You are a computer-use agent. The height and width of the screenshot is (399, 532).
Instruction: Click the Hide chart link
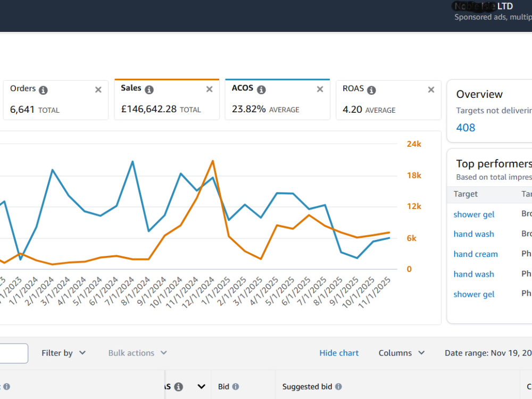(339, 353)
